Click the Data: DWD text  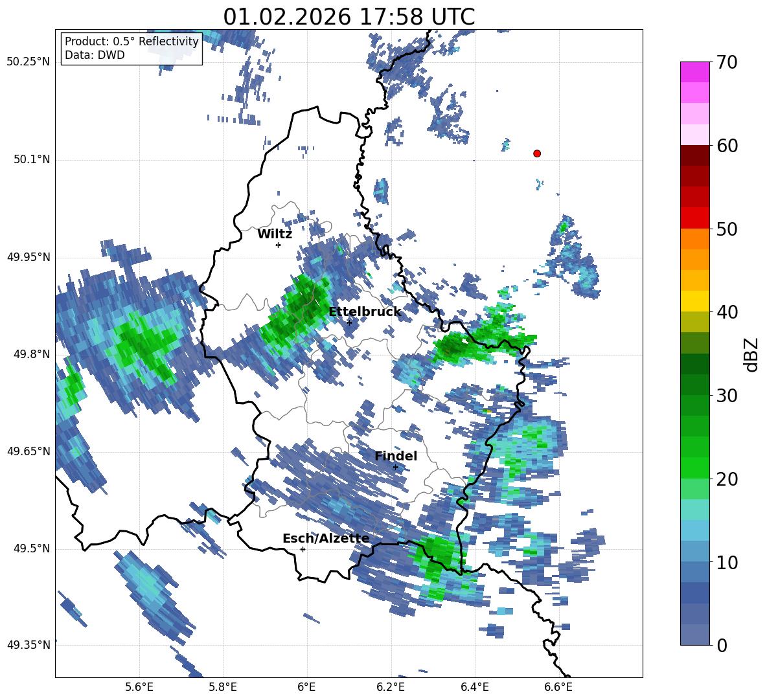(95, 55)
